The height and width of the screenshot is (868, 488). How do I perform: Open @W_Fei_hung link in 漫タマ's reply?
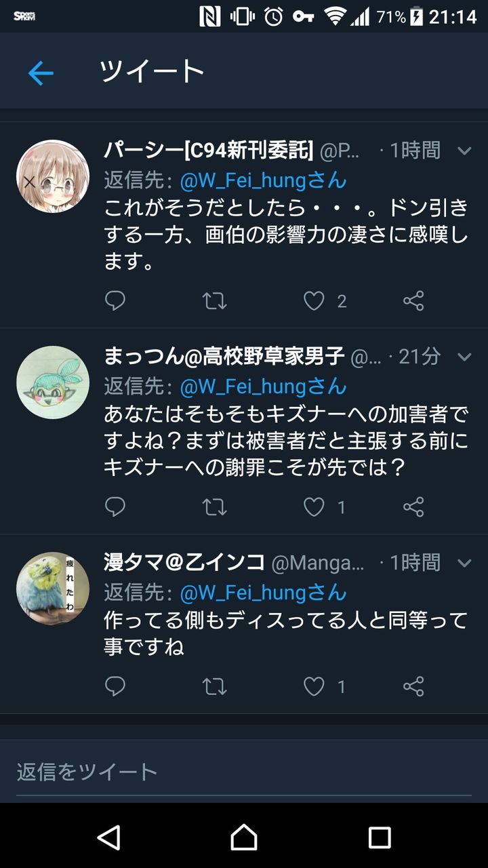263,592
